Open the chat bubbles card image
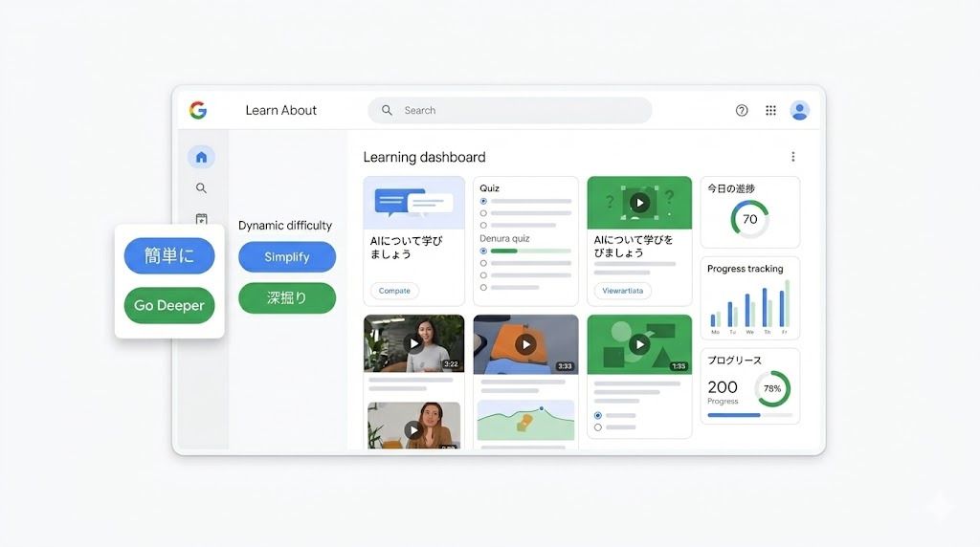 pyautogui.click(x=413, y=203)
